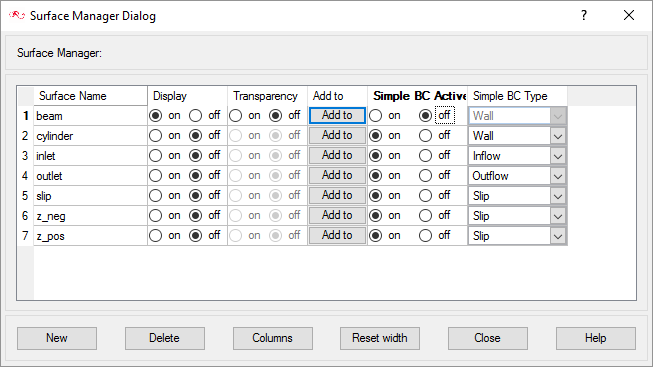Turn Simple BC Active on for beam
Screen dimensions: 653x367
pyautogui.click(x=376, y=115)
